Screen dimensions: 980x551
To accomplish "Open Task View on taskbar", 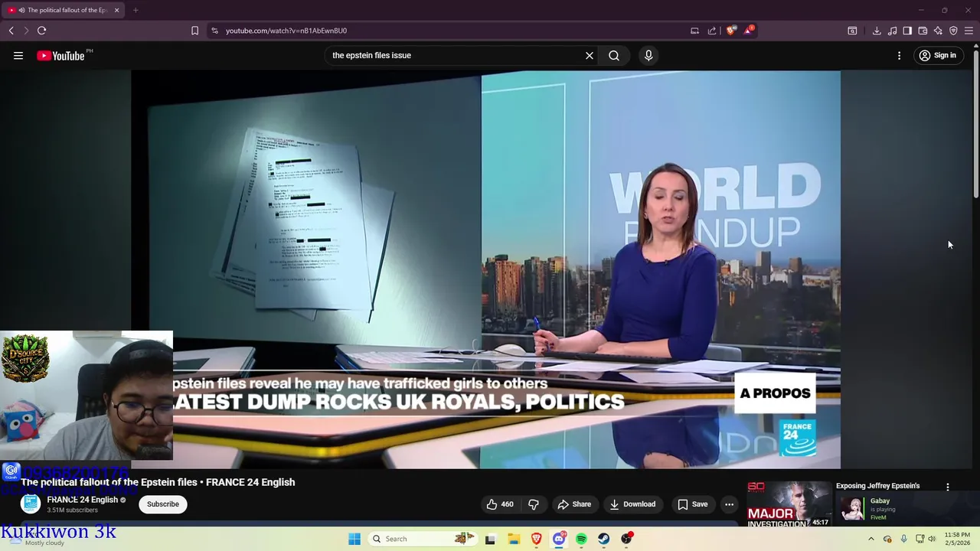I will pos(490,539).
